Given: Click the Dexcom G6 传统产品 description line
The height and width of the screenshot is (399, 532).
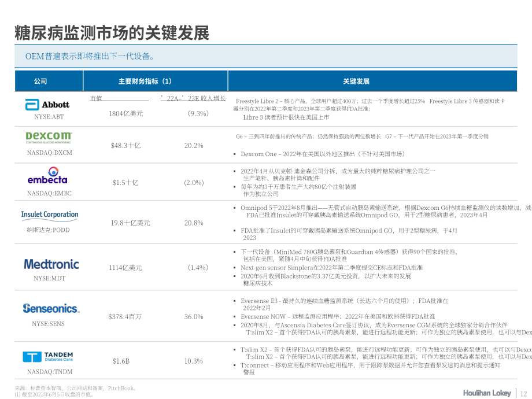Looking at the screenshot, I should click(x=362, y=136).
